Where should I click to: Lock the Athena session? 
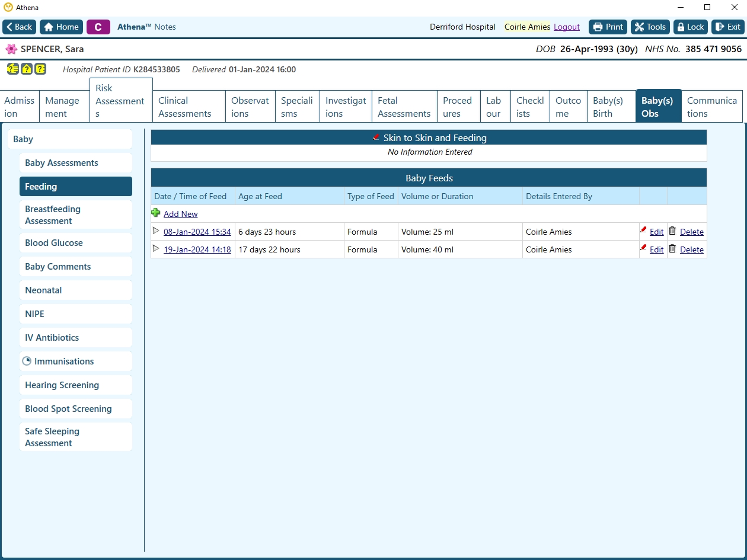coord(691,27)
